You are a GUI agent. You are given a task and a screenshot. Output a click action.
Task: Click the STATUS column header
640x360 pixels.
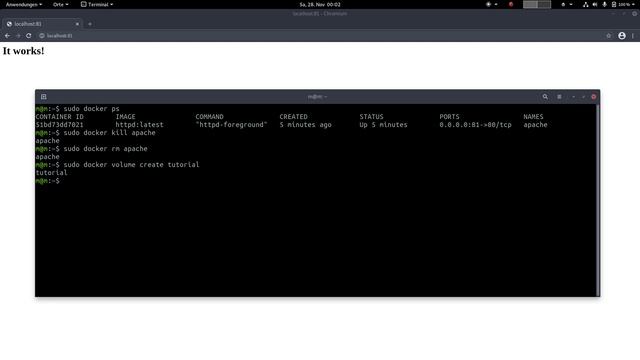point(371,117)
